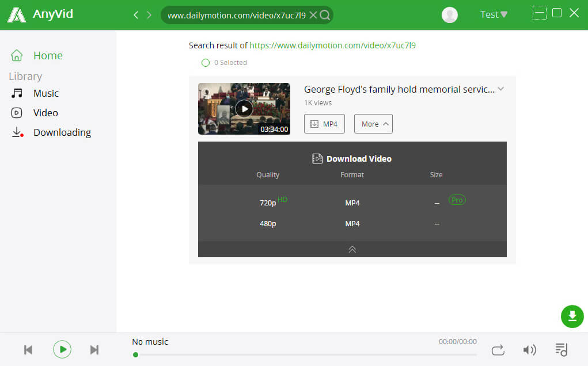Collapse the download panel double chevron
Screen dimensions: 588x366
352,250
